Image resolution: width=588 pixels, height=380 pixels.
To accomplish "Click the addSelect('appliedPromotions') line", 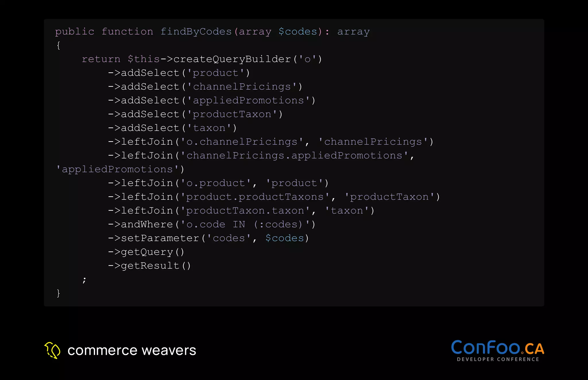I will pyautogui.click(x=212, y=100).
